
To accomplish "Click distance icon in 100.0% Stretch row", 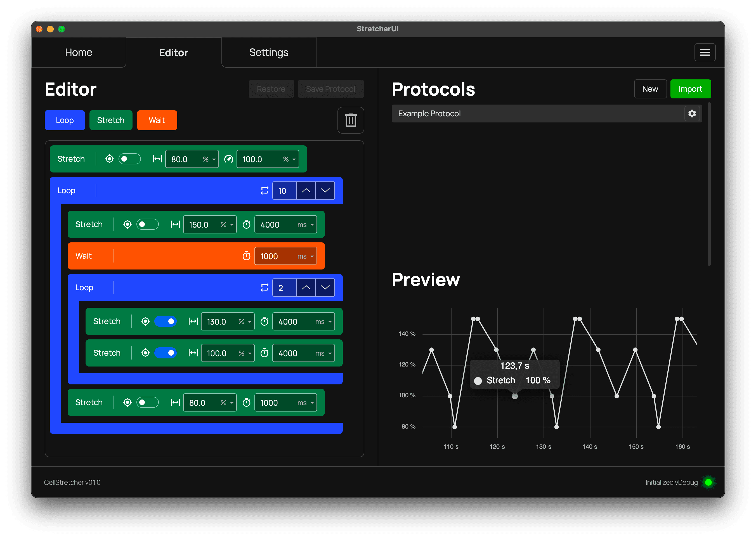I will 193,353.
